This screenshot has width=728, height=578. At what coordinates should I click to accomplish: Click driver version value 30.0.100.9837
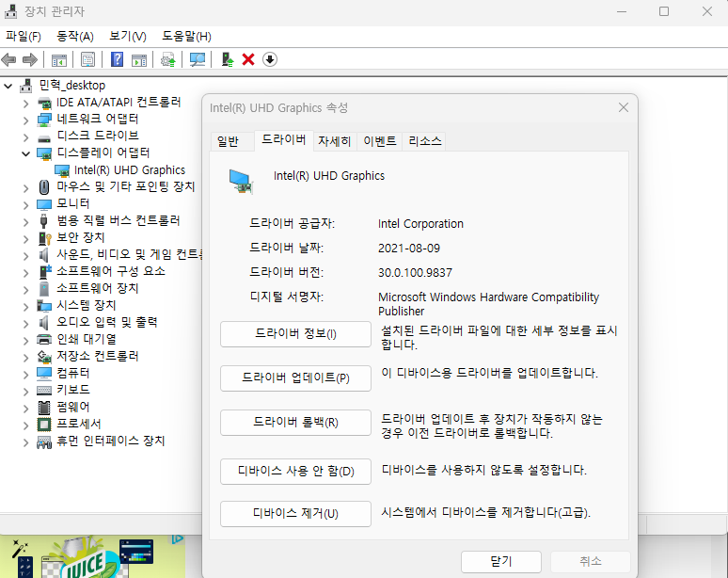(415, 273)
